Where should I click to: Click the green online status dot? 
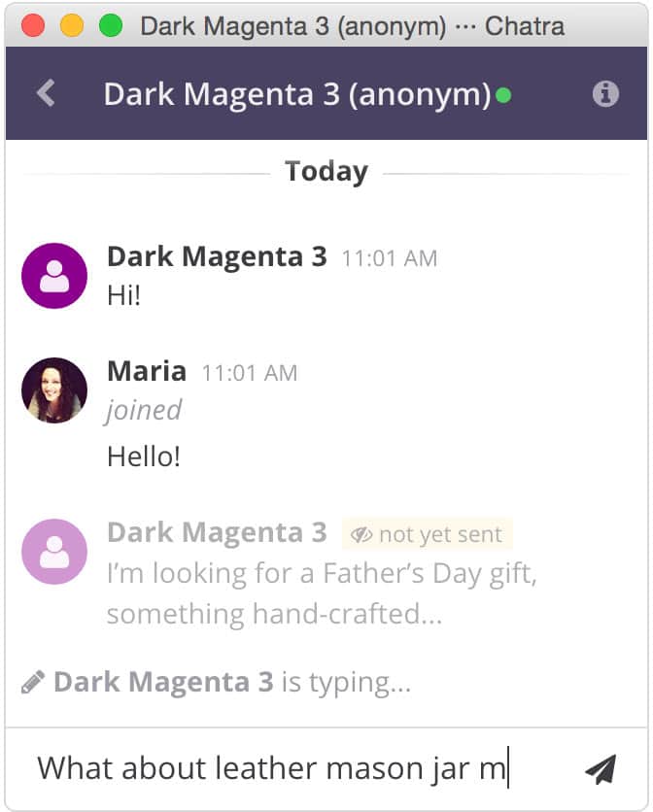(503, 95)
